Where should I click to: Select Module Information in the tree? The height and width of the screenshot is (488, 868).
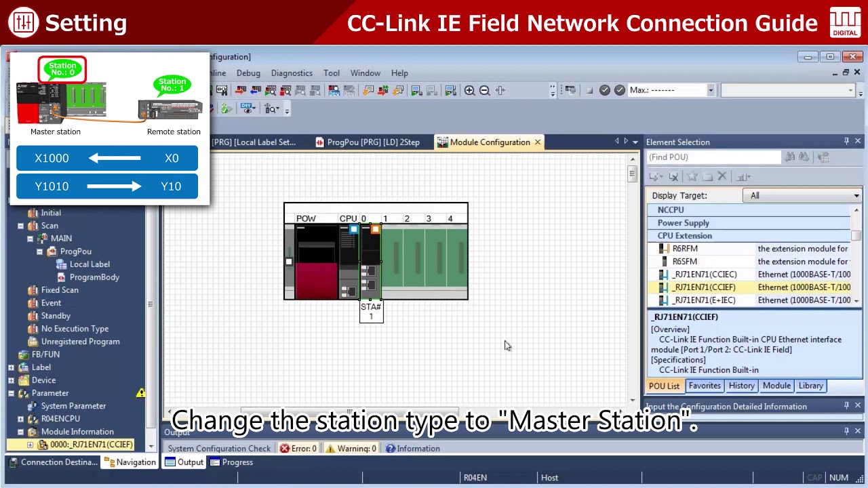(77, 432)
